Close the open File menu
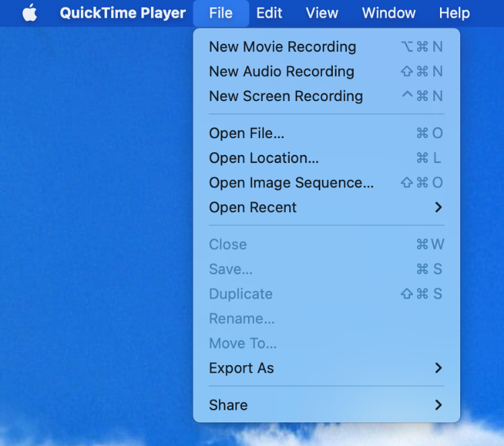Image resolution: width=504 pixels, height=446 pixels. 221,13
